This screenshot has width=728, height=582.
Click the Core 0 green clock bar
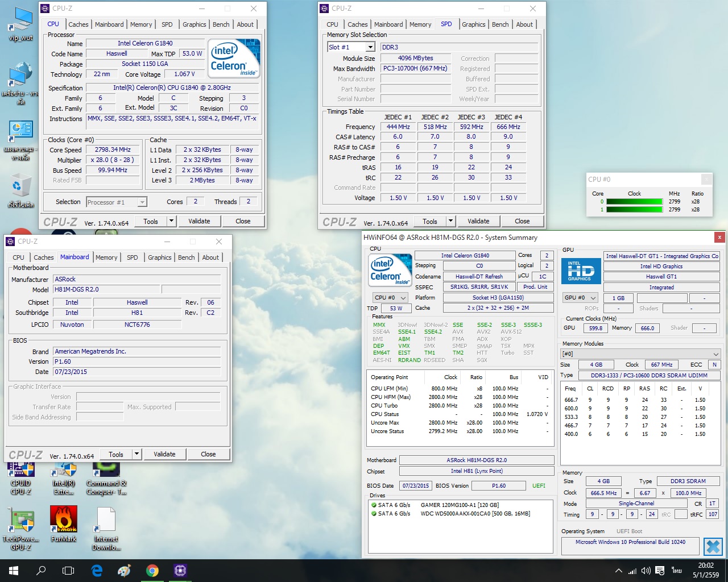(634, 202)
